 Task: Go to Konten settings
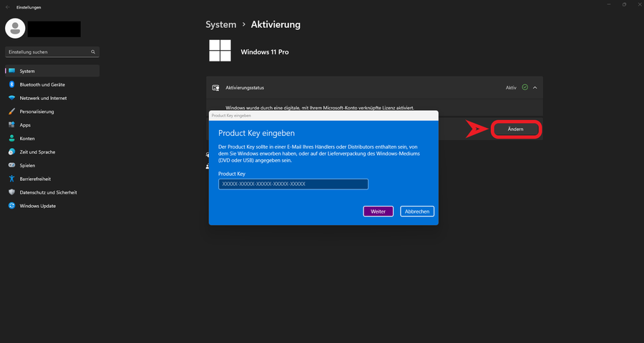pyautogui.click(x=52, y=139)
